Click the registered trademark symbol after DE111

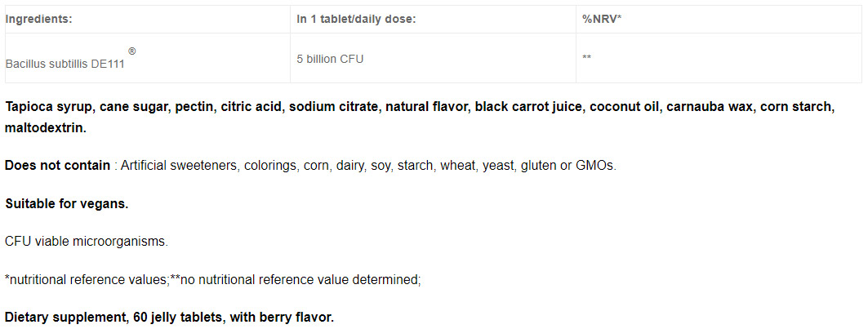pos(132,51)
